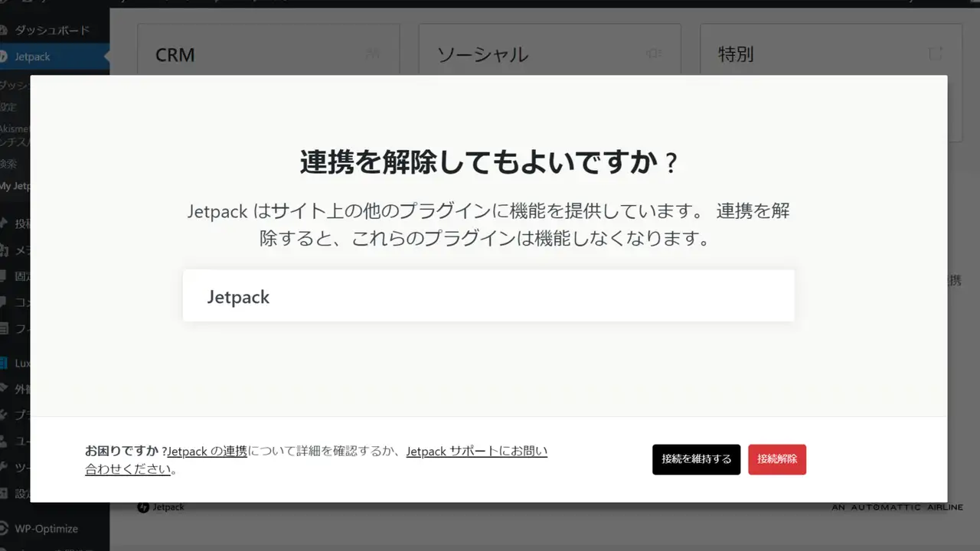Click the 特別 card title

pos(736,55)
